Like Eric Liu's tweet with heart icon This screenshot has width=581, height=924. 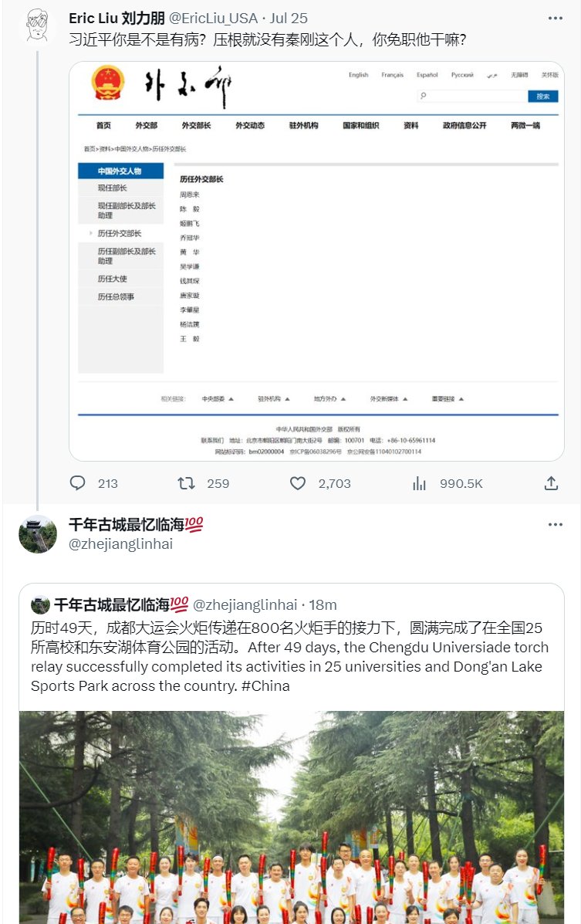click(x=298, y=483)
